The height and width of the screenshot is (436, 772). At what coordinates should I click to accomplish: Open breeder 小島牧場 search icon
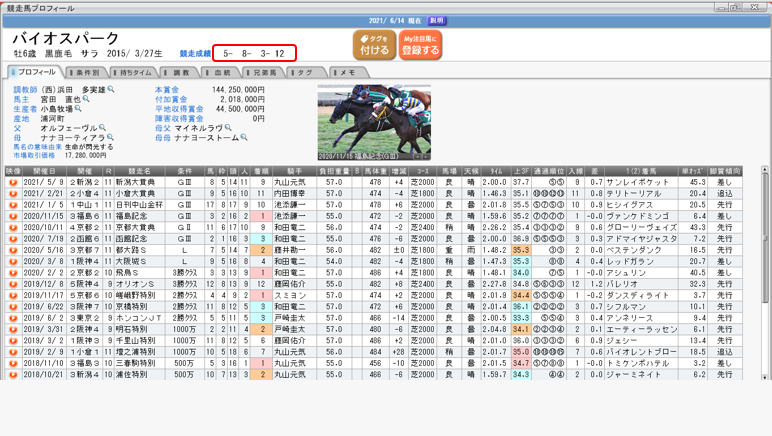80,109
